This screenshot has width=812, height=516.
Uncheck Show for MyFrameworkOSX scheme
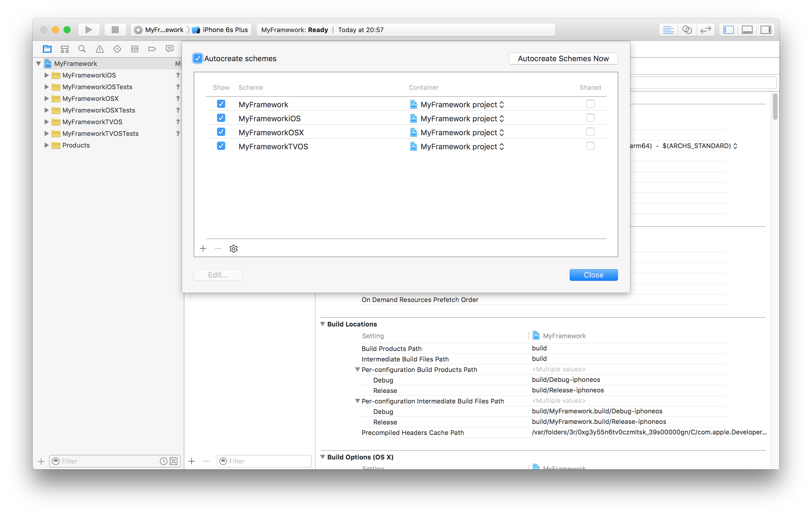pyautogui.click(x=221, y=132)
